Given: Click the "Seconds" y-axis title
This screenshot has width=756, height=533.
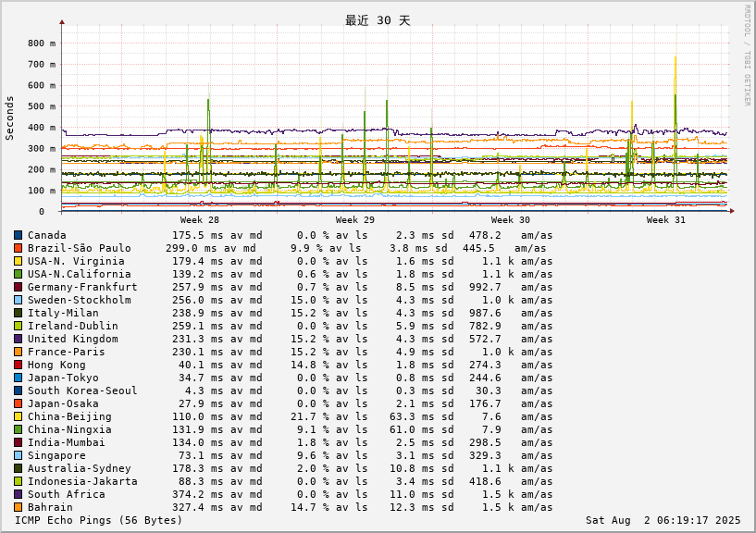Looking at the screenshot, I should [9, 118].
